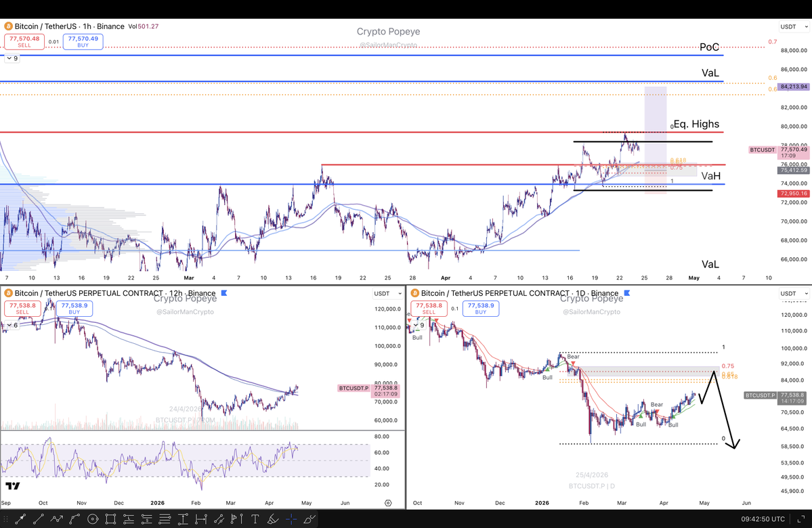Select the price range measure tool
Image resolution: width=812 pixels, height=528 pixels.
tap(183, 519)
